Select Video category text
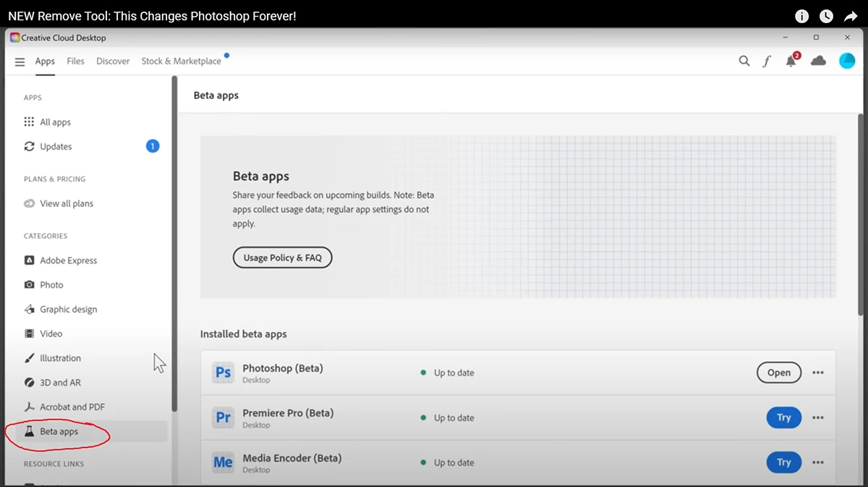 pyautogui.click(x=51, y=334)
